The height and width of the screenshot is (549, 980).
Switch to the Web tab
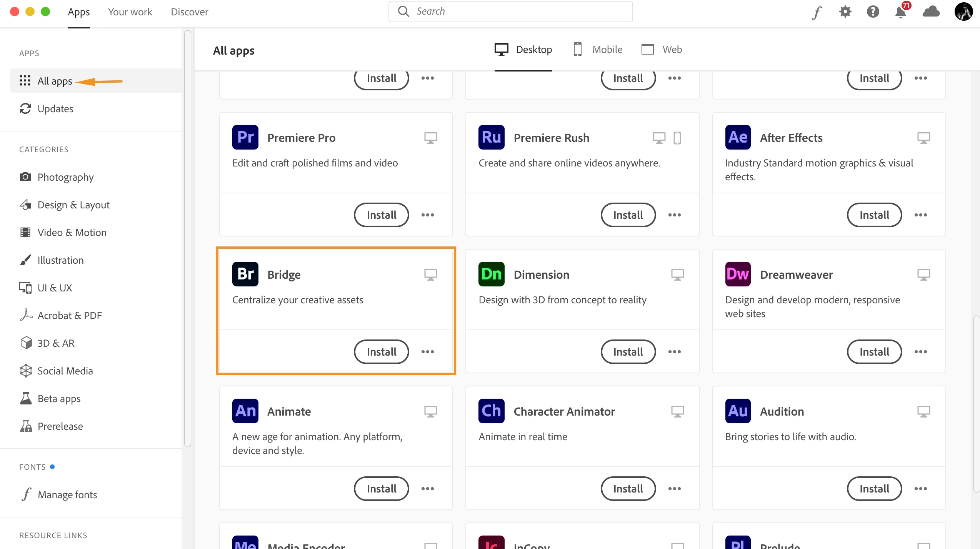[x=662, y=50]
